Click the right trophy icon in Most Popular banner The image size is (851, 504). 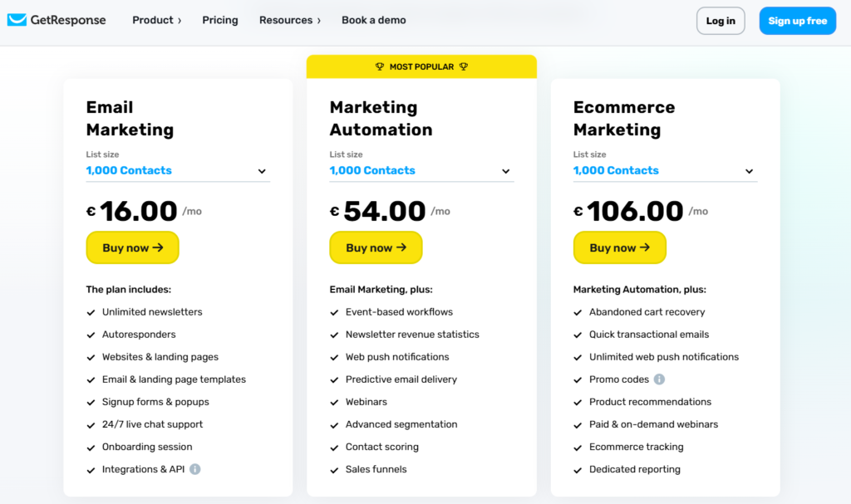coord(464,66)
